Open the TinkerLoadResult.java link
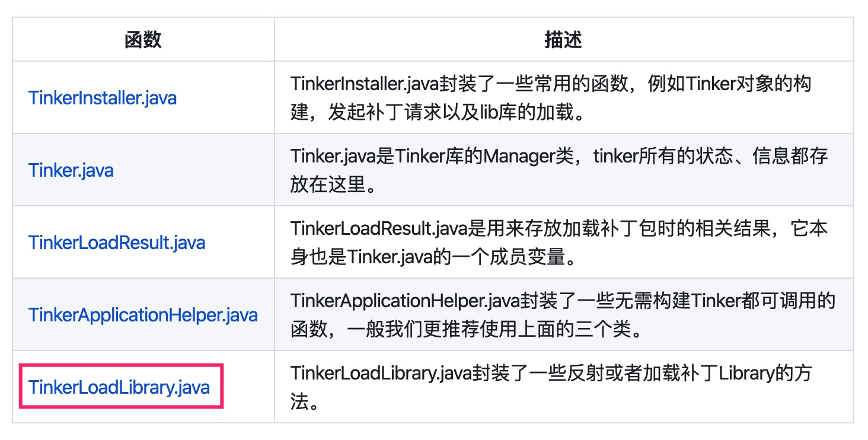The height and width of the screenshot is (440, 868). click(116, 242)
